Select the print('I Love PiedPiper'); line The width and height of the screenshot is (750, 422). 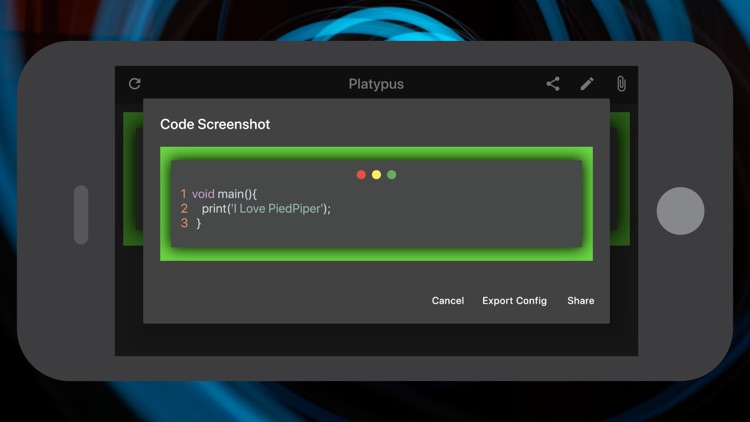266,209
